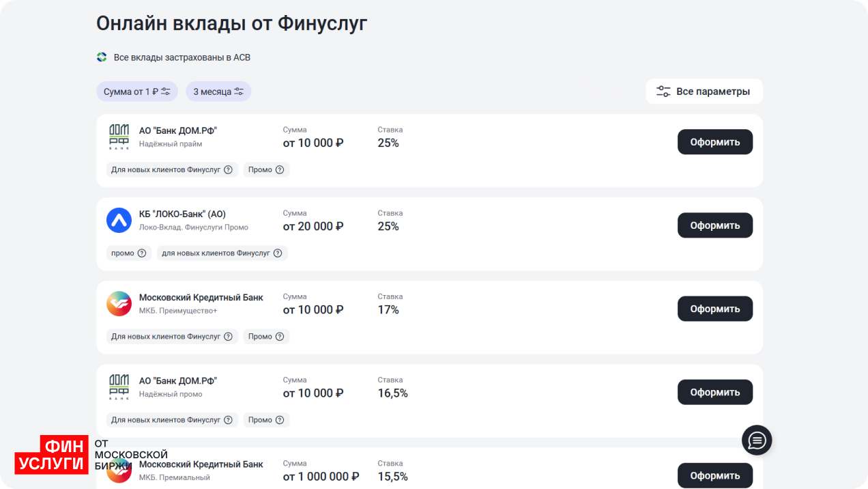
Task: Show help for first card's Промо tag
Action: click(x=280, y=170)
